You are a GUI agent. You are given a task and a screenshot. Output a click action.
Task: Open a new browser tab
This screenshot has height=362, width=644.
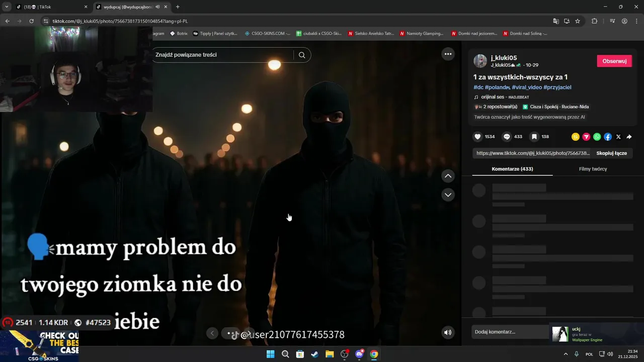pos(178,7)
